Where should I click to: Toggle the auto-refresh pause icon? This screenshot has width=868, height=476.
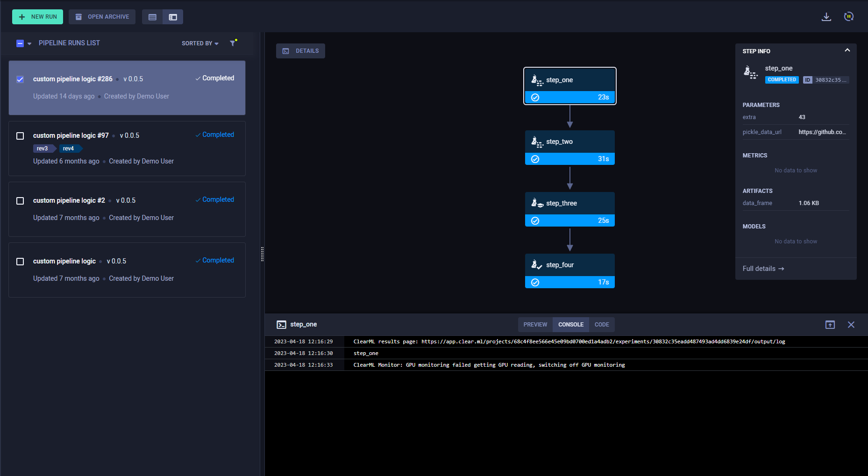(x=848, y=17)
